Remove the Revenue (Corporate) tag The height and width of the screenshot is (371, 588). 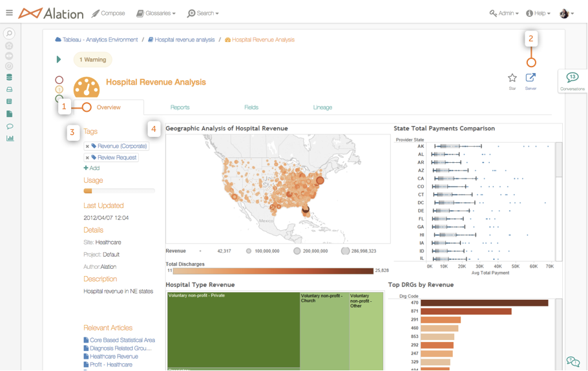pyautogui.click(x=87, y=146)
